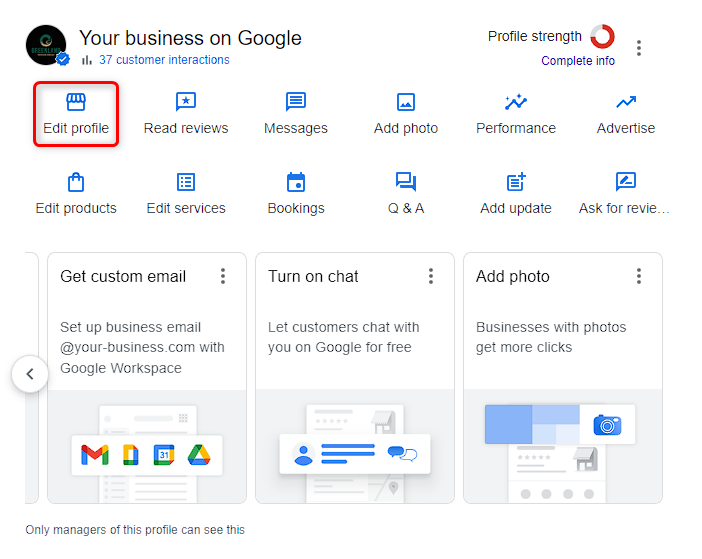The image size is (702, 559).
Task: Click the Advertise label
Action: click(x=626, y=128)
